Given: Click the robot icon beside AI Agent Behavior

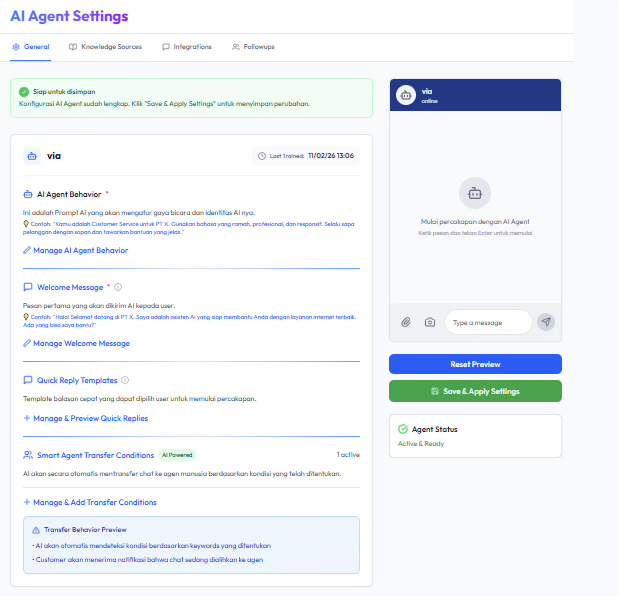Looking at the screenshot, I should (28, 195).
